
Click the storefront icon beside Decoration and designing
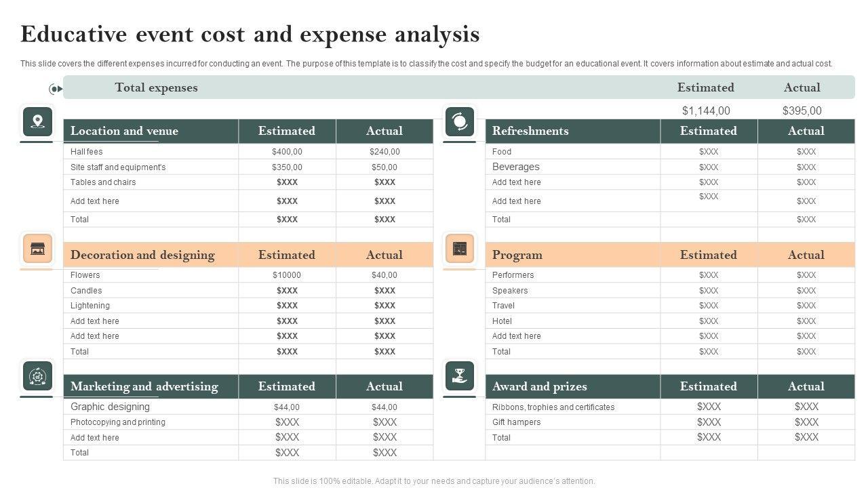click(37, 249)
